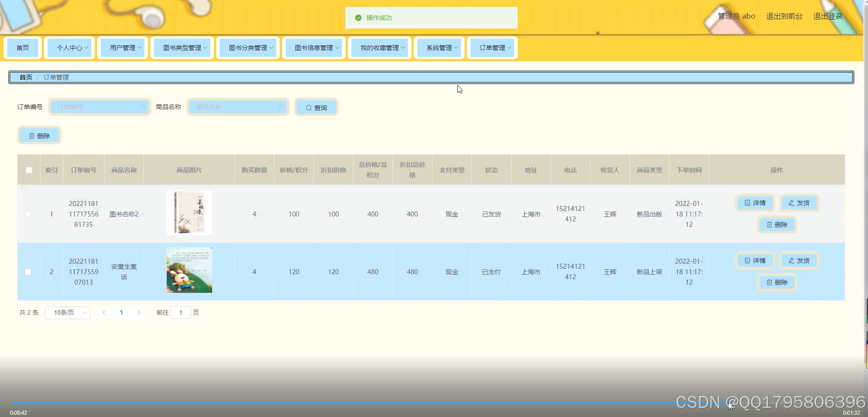Viewport: 868px width, 417px height.
Task: Click row delete icon for 安童生童话 order
Action: point(769,282)
